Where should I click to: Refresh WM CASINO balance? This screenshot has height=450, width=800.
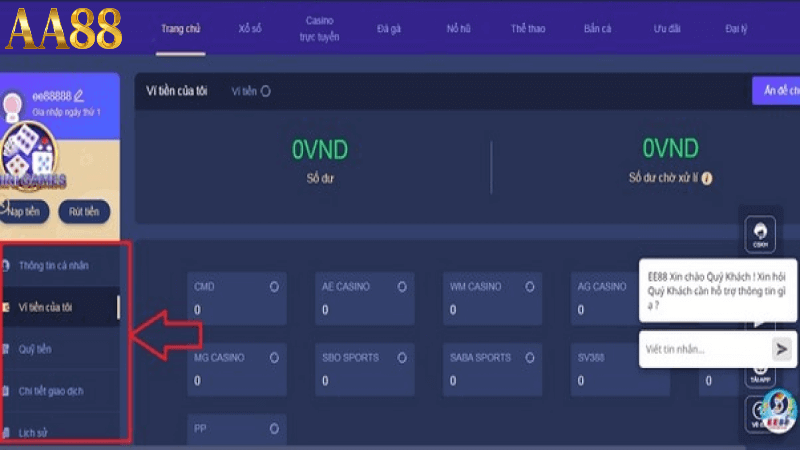click(530, 287)
